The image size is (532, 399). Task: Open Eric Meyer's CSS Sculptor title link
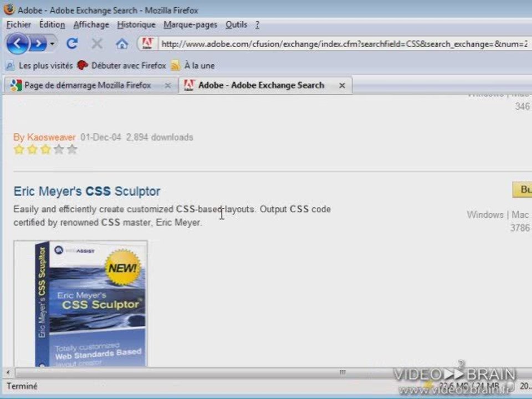click(87, 191)
